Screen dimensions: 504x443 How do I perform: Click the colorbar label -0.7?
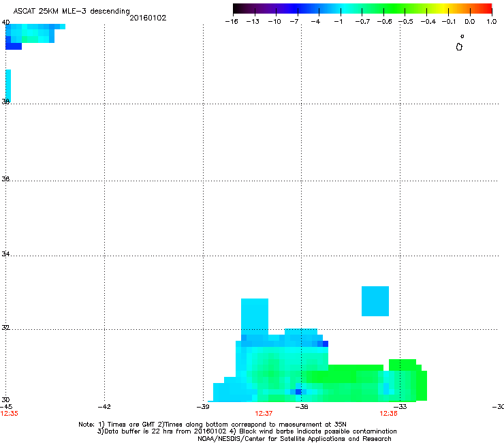click(x=362, y=22)
